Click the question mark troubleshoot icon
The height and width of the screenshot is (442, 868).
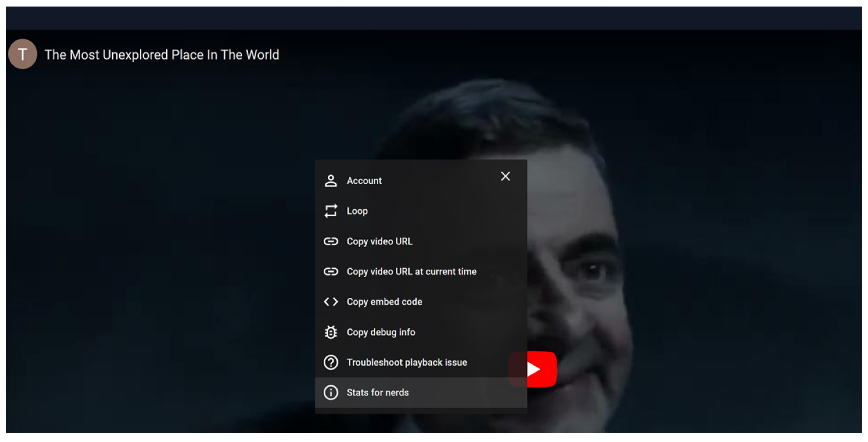tap(331, 362)
